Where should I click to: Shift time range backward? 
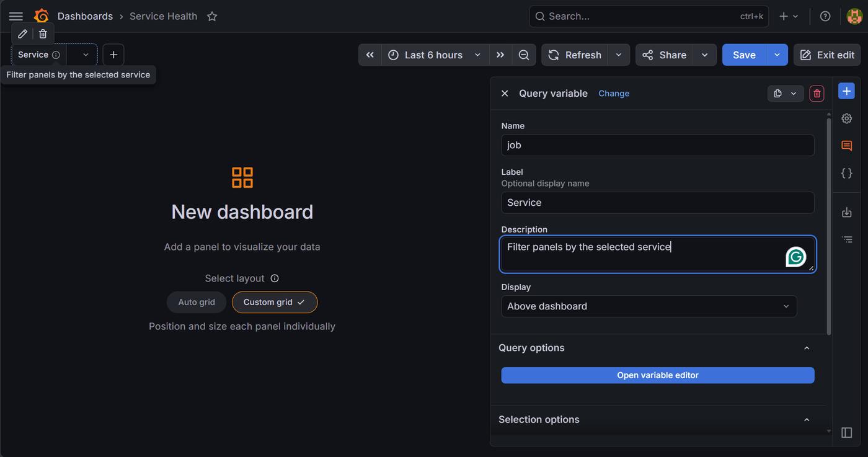click(370, 55)
